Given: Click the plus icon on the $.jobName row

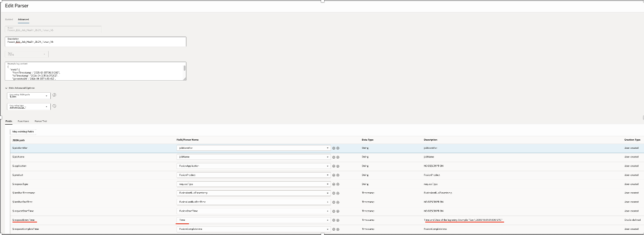Looking at the screenshot, I should pyautogui.click(x=334, y=157).
